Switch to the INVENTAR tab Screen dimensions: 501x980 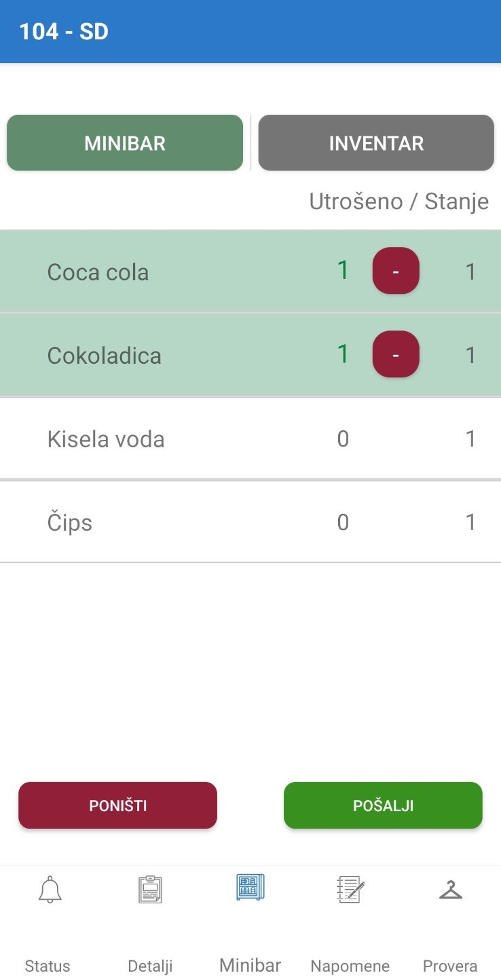point(376,143)
